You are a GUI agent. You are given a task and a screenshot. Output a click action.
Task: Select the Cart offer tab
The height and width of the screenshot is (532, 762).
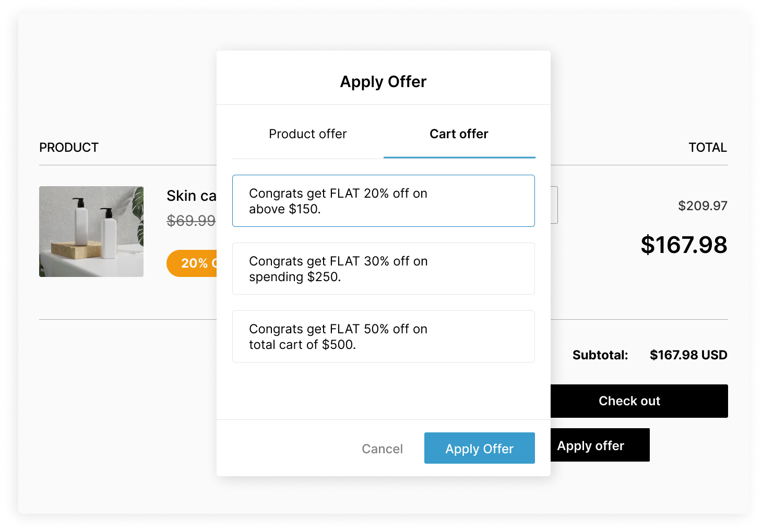(x=459, y=134)
